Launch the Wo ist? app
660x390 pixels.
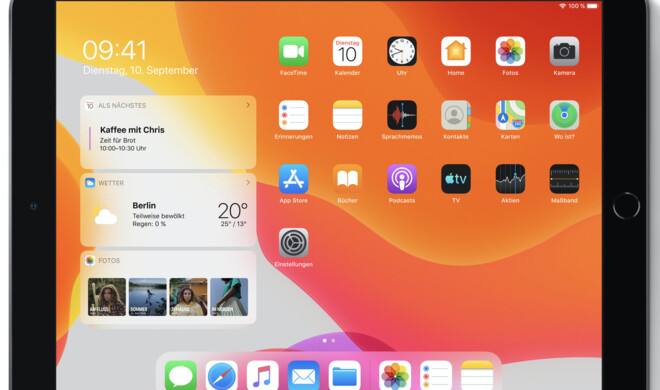[x=564, y=115]
